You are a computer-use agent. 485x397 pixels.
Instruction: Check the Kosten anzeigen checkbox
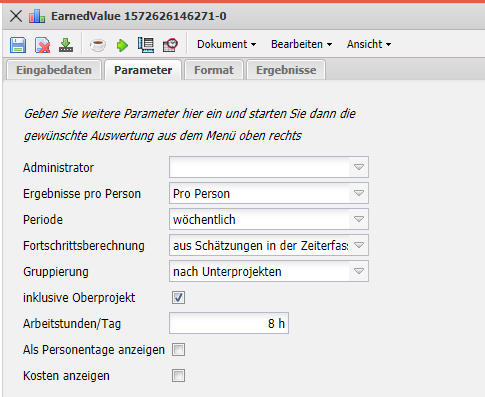[178, 376]
